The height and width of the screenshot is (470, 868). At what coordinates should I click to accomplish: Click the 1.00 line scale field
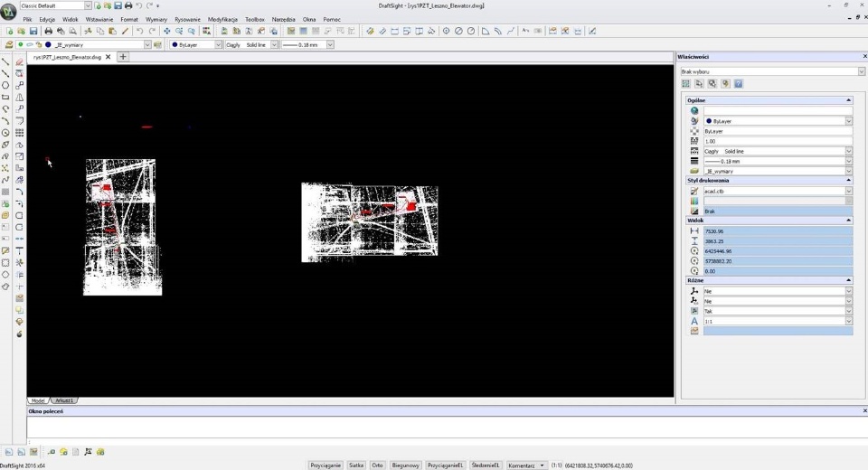coord(778,141)
